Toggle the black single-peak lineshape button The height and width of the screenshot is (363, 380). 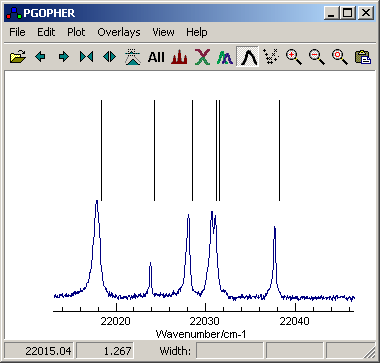click(x=248, y=57)
